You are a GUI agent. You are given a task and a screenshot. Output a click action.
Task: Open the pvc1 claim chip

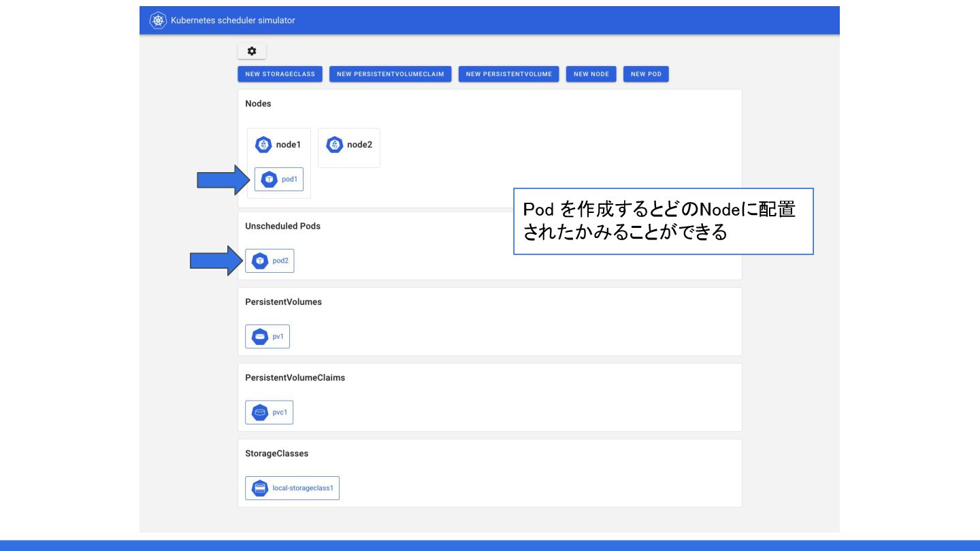269,412
